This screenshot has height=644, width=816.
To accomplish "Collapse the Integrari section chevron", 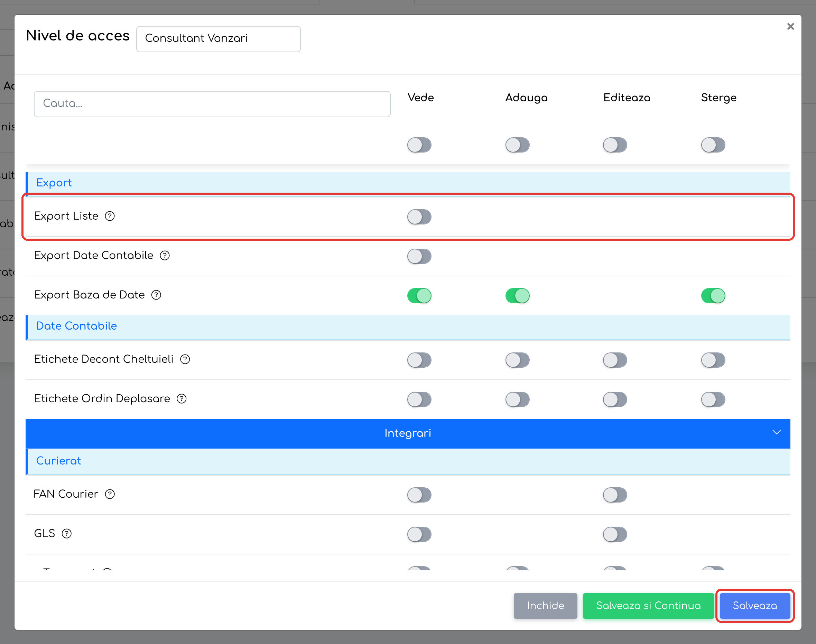I will [x=776, y=432].
